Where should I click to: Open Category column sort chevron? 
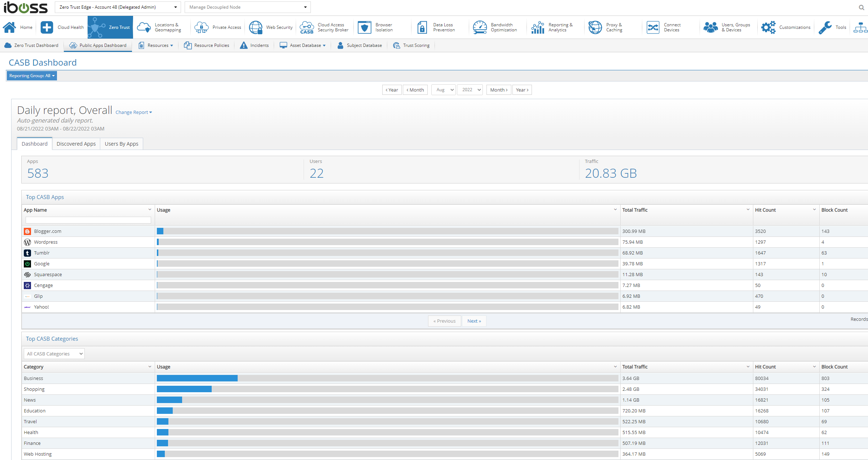pos(150,366)
